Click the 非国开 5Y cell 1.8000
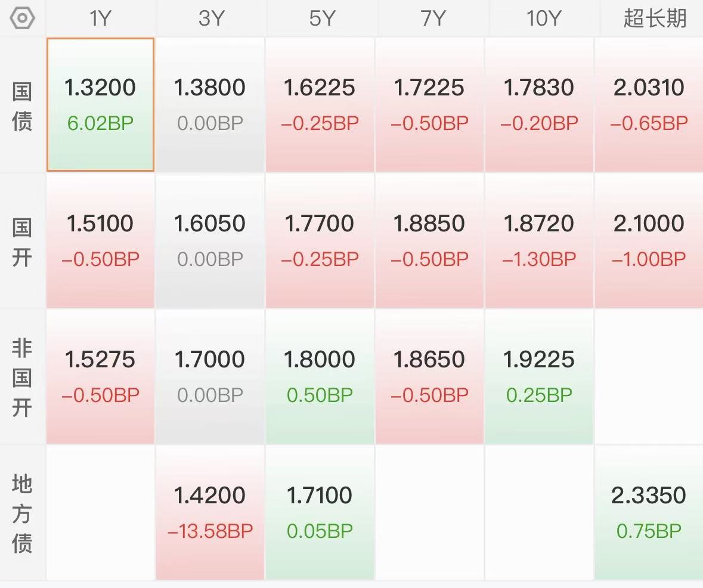 click(x=320, y=377)
